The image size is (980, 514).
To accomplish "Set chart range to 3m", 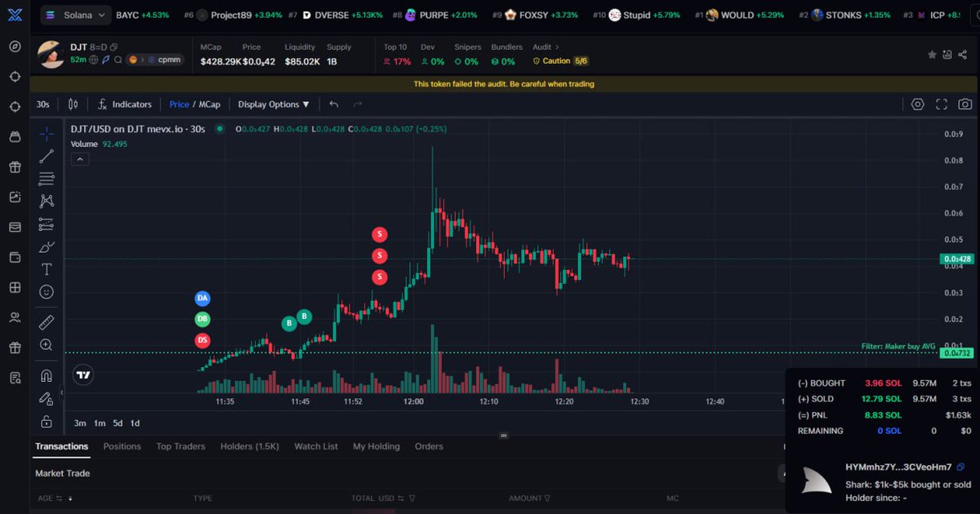I will click(80, 423).
